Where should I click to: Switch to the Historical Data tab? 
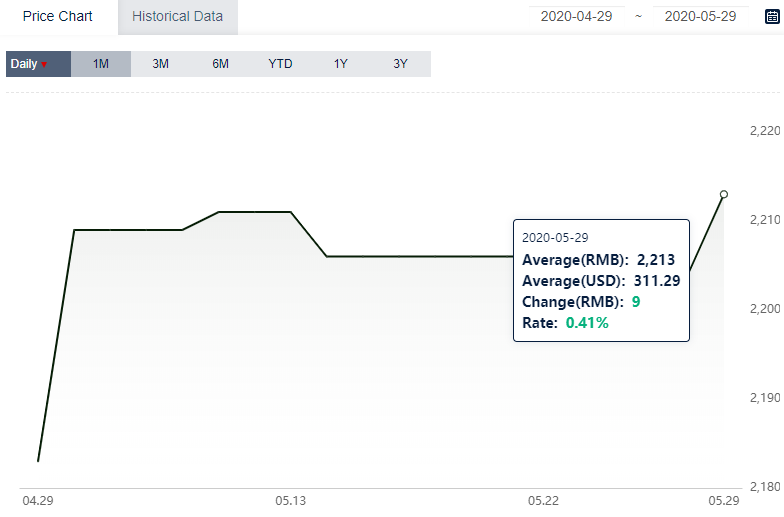pyautogui.click(x=178, y=16)
